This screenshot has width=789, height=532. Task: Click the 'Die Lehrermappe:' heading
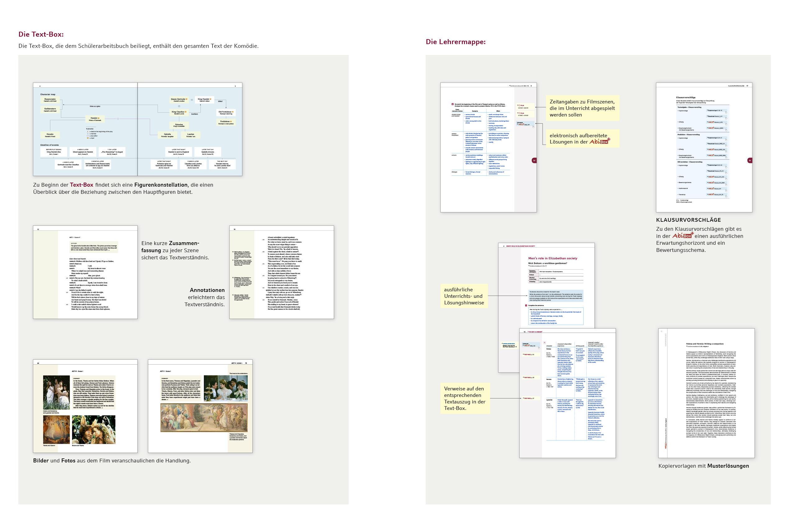tap(456, 42)
